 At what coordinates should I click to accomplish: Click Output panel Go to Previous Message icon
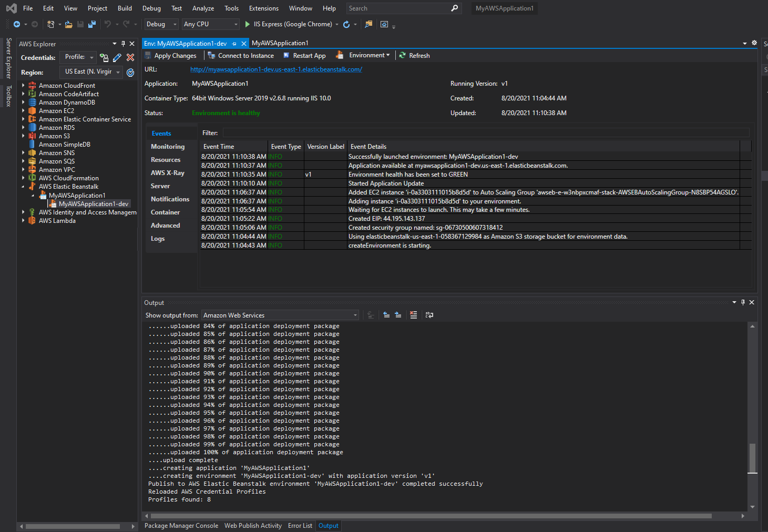click(x=386, y=315)
